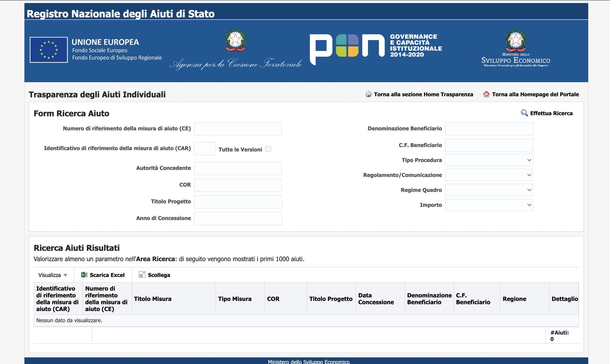The height and width of the screenshot is (364, 610).
Task: Click the European Union flag logo
Action: pyautogui.click(x=49, y=50)
